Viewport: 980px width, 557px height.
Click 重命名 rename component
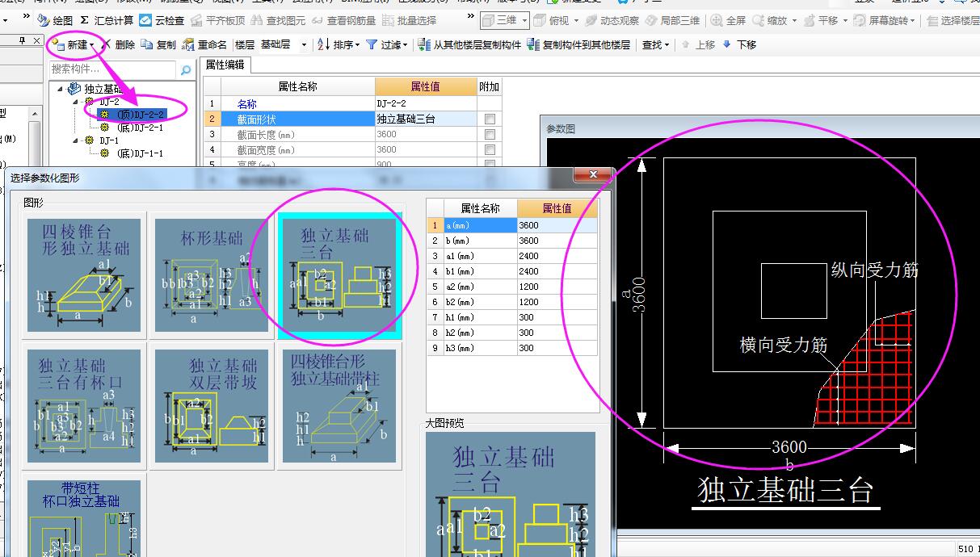click(204, 45)
